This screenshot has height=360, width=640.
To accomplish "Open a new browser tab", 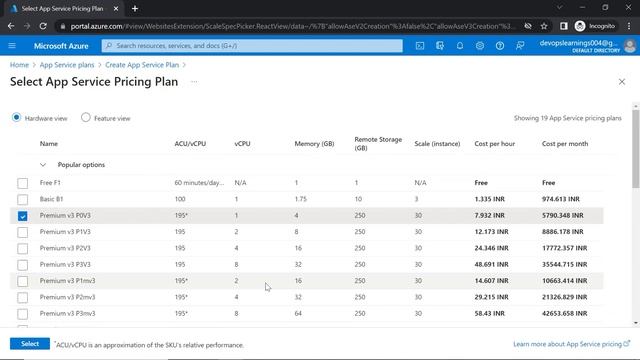I will tap(135, 9).
